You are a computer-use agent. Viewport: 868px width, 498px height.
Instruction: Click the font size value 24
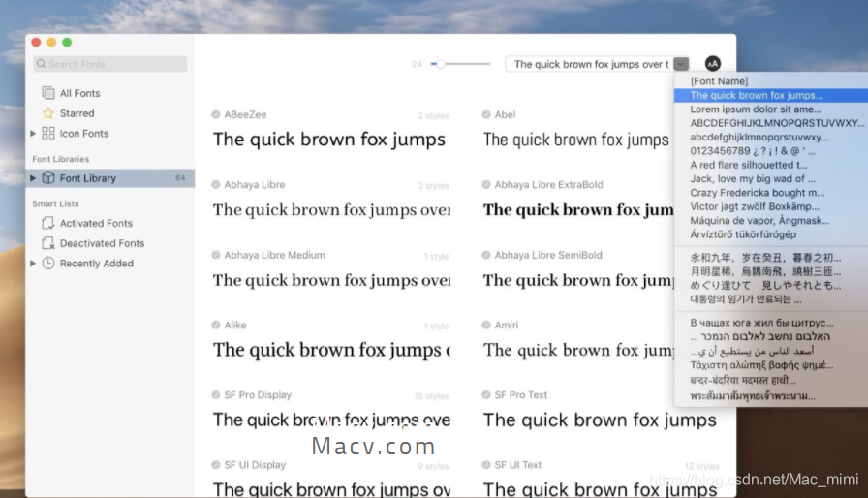[417, 64]
